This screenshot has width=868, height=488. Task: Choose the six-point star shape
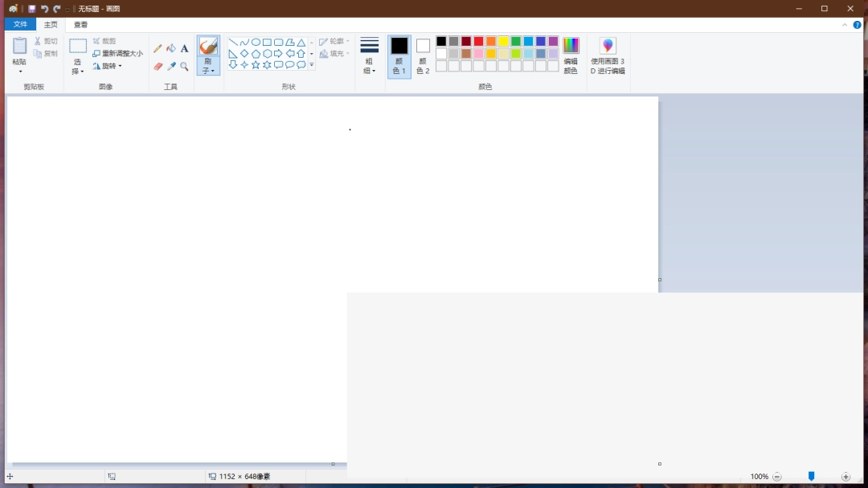[267, 65]
